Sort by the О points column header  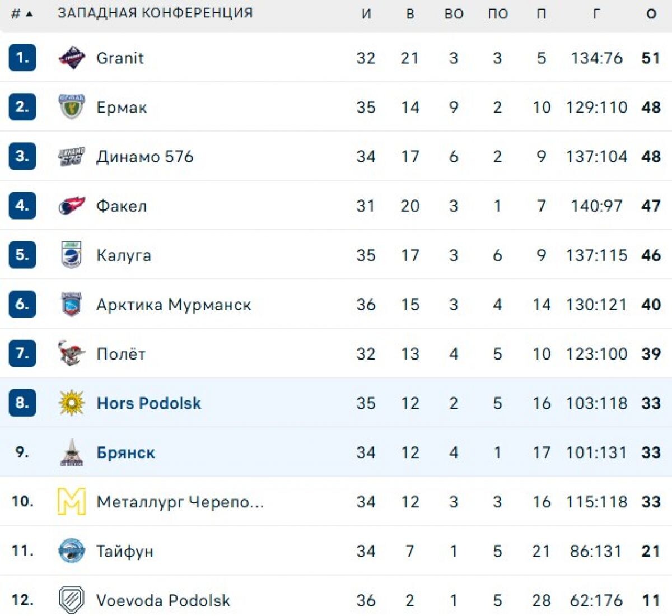pyautogui.click(x=651, y=13)
